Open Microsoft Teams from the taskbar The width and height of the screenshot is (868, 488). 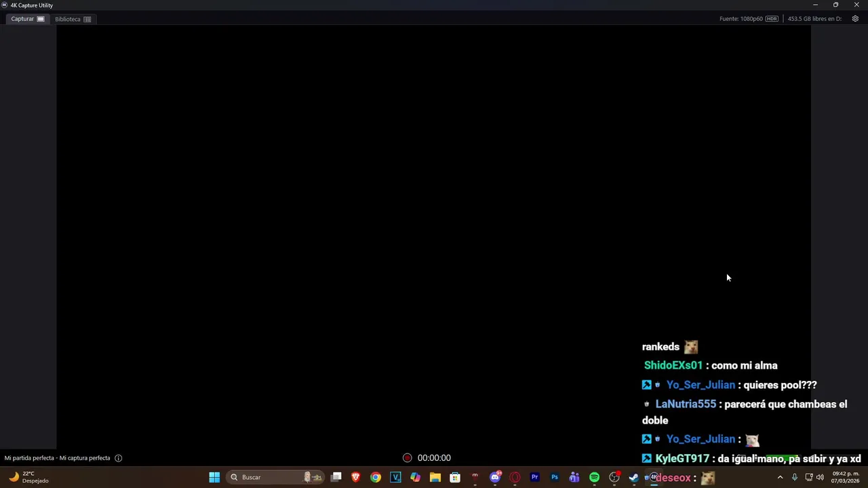574,477
